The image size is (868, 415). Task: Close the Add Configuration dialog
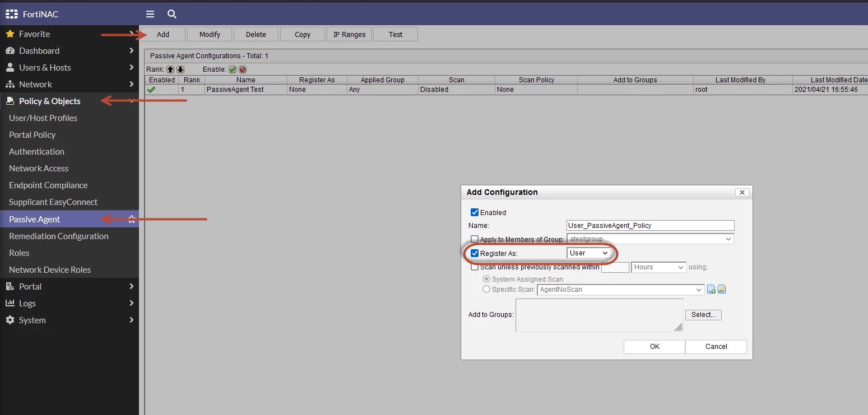[x=742, y=192]
